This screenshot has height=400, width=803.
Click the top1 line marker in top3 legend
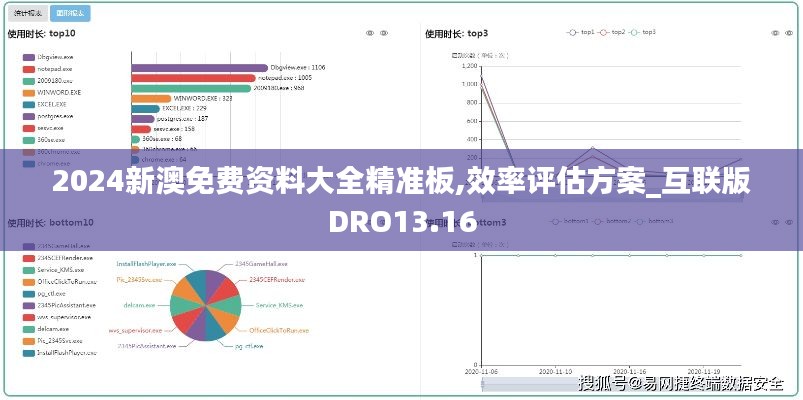point(573,32)
